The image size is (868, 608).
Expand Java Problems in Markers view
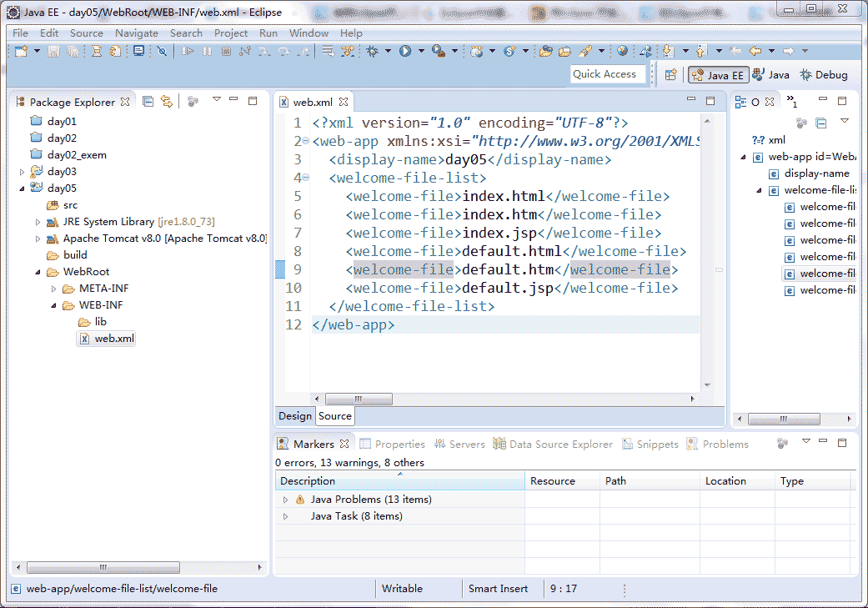click(285, 500)
